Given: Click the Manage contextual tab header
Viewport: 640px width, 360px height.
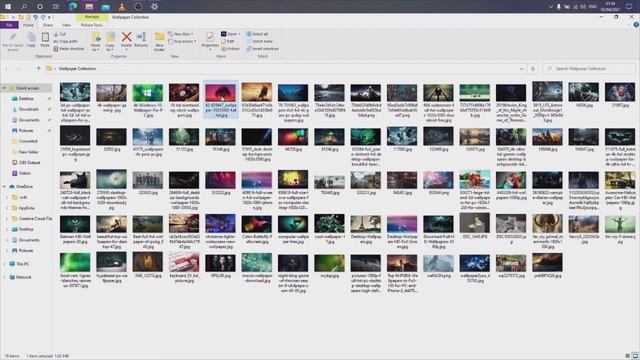Looking at the screenshot, I should (x=92, y=17).
